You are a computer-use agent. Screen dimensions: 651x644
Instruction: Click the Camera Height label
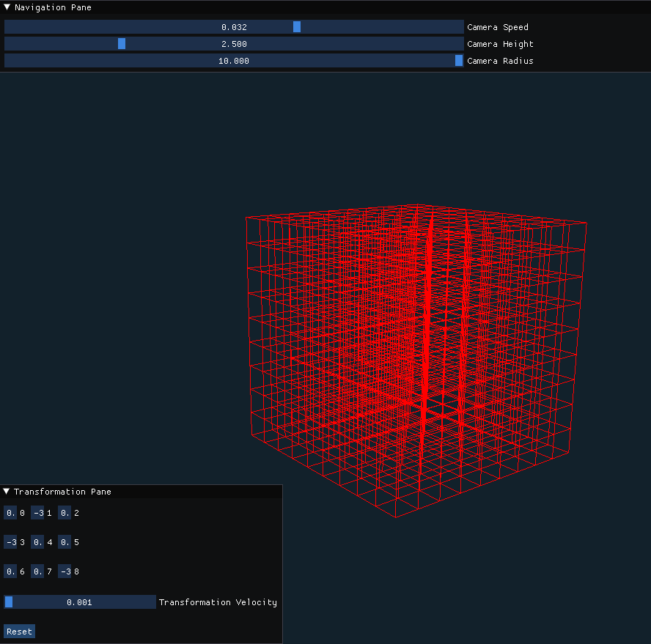pos(500,44)
